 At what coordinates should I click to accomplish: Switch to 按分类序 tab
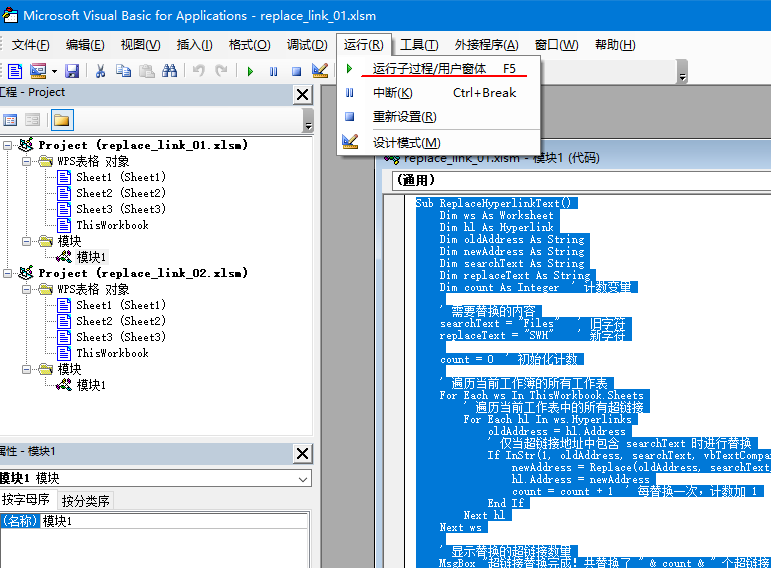(86, 501)
